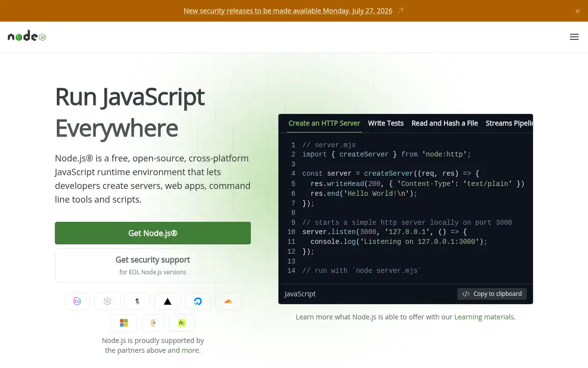Click the Cloudflare cloud partner logo
588x368 pixels.
coord(228,301)
